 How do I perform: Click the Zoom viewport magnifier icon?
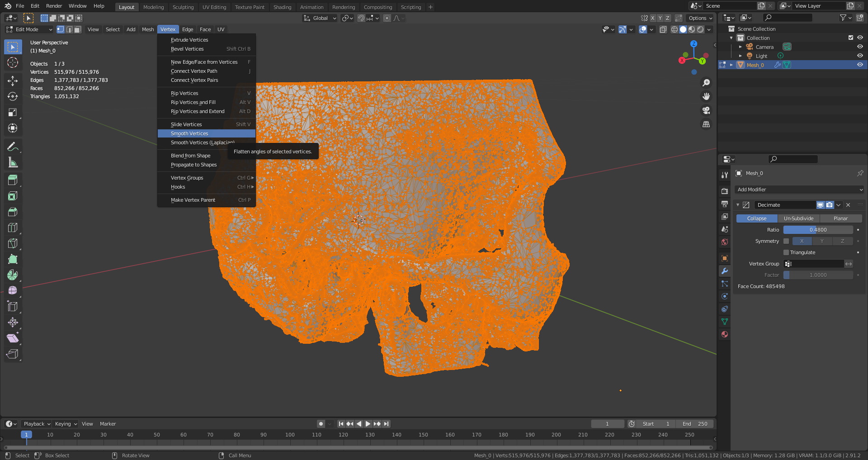point(706,83)
